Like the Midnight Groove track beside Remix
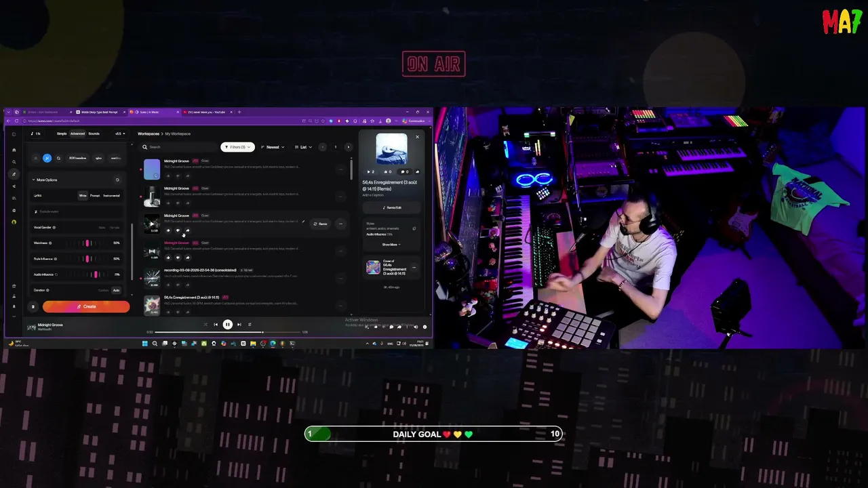The width and height of the screenshot is (868, 488). point(168,230)
